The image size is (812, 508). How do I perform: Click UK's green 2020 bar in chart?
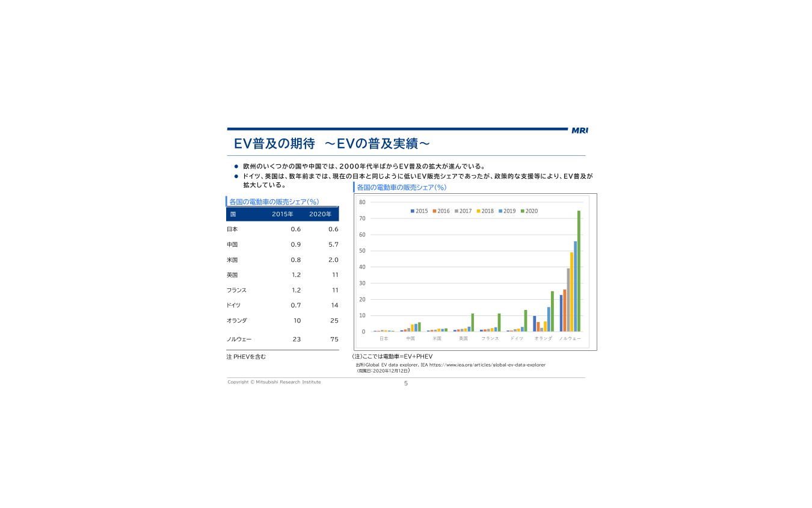click(x=473, y=323)
